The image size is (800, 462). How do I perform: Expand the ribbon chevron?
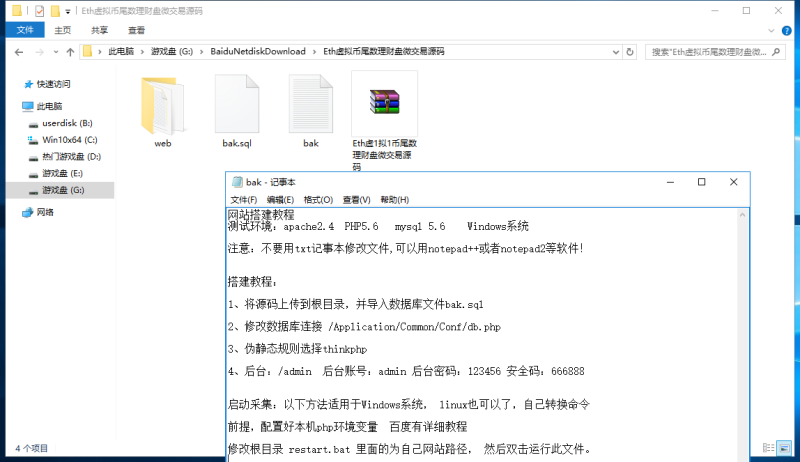771,31
